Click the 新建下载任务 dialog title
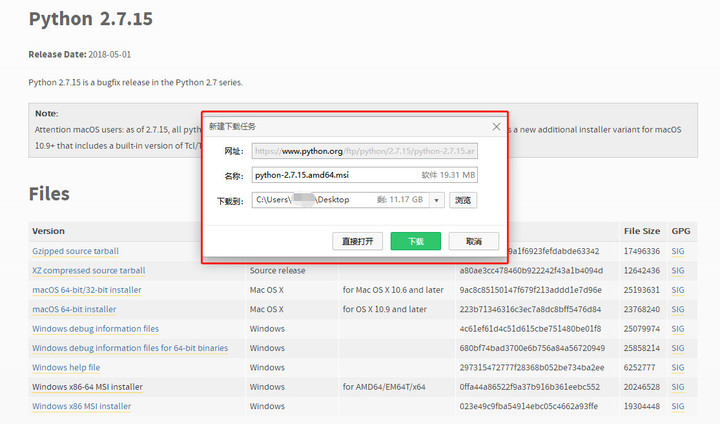Screen dimensions: 720x424 click(232, 126)
